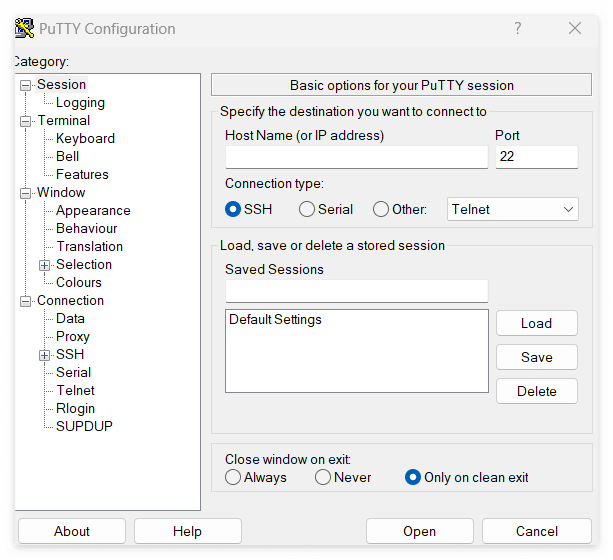The image size is (613, 560).
Task: Click the Help button
Action: [x=188, y=531]
